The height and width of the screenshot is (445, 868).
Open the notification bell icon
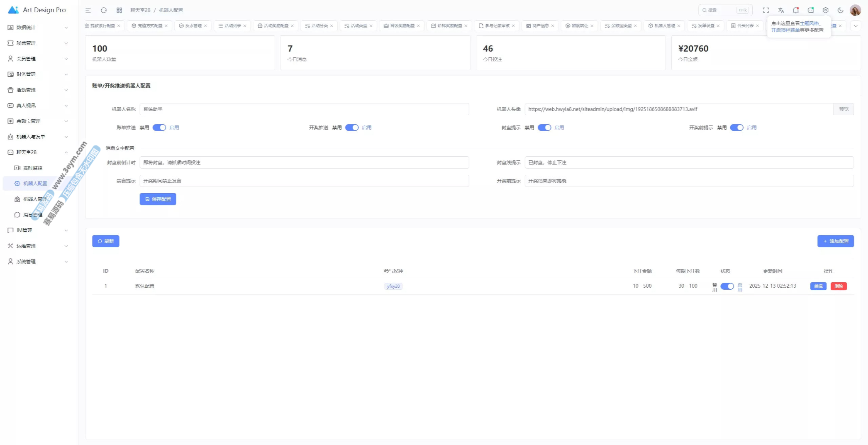[x=795, y=10]
